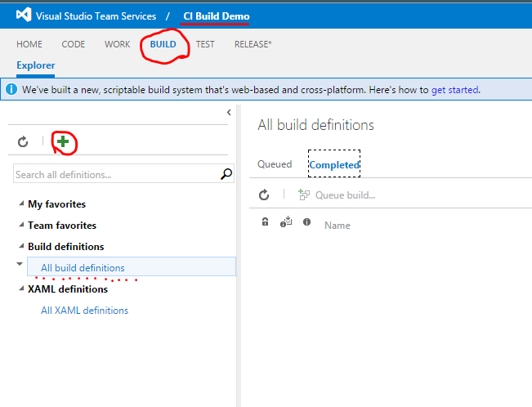Open dropdown arrow beside All build definitions
This screenshot has height=407, width=532.
pos(20,264)
